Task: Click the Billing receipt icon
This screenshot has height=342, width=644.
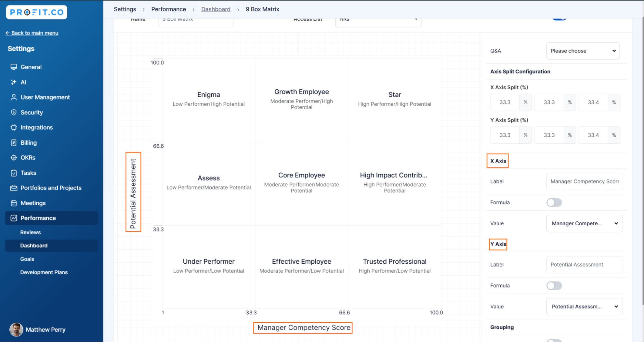Action: (14, 143)
